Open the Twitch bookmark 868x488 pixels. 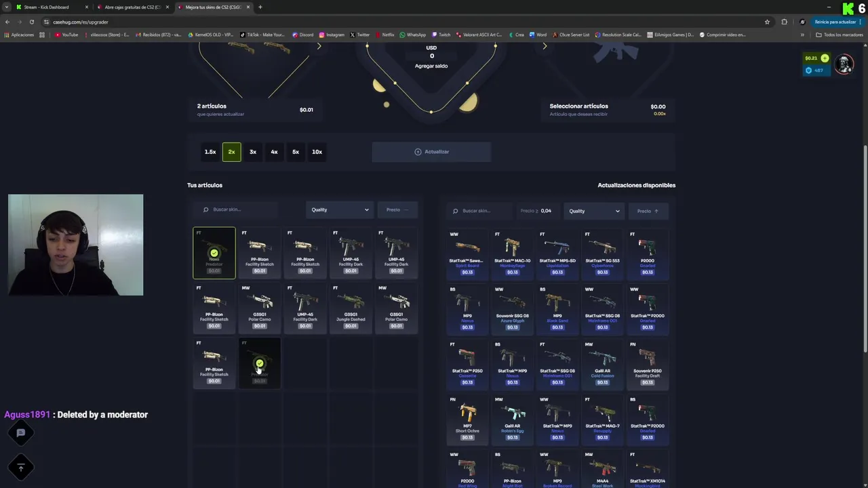441,35
